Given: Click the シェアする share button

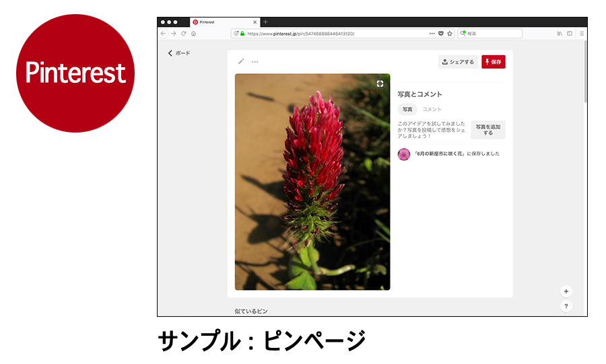Looking at the screenshot, I should click(458, 62).
